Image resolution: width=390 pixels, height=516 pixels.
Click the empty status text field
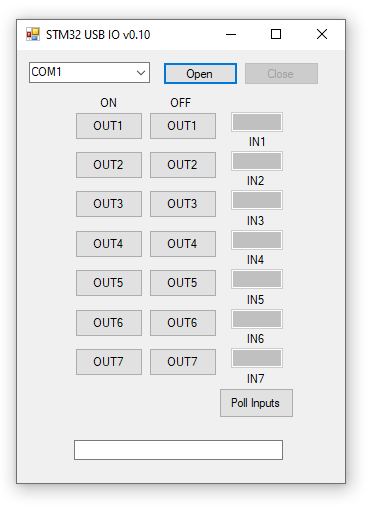(x=178, y=450)
